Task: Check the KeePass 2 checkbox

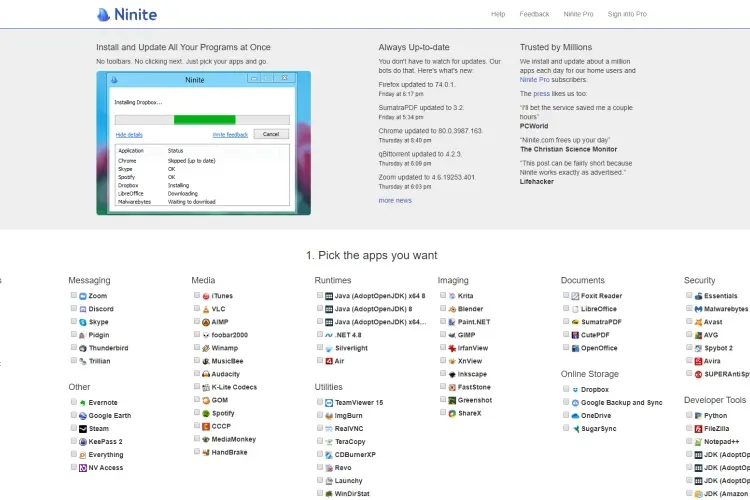Action: coord(74,441)
